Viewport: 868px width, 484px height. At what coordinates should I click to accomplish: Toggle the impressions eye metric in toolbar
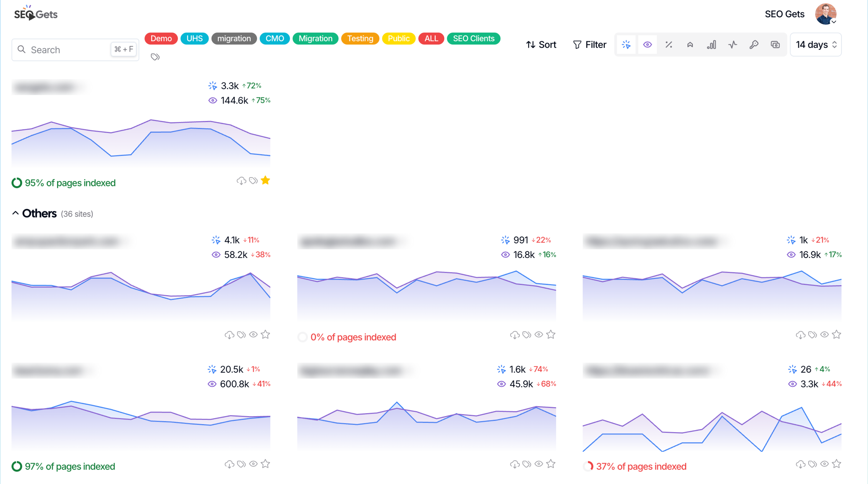click(x=647, y=44)
